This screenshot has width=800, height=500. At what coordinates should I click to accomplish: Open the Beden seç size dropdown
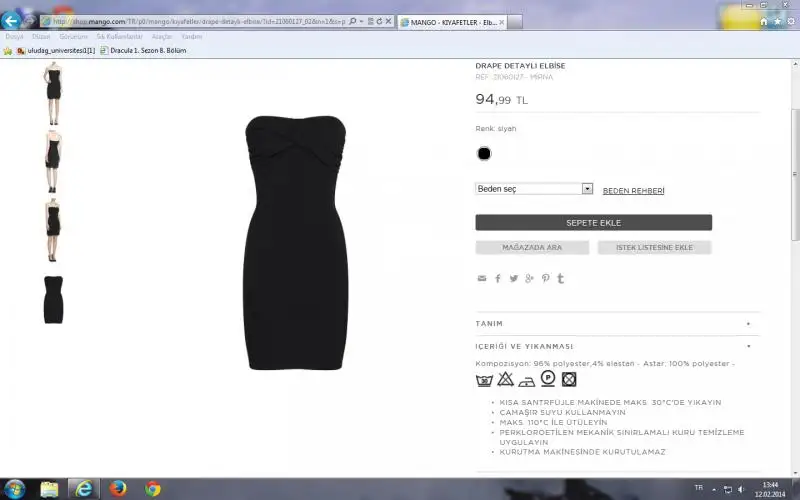tap(534, 189)
